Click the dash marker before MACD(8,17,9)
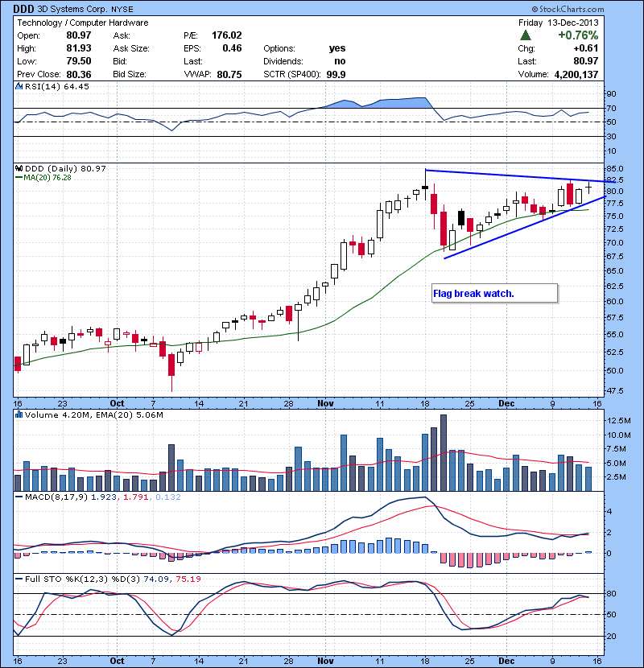644x668 pixels. 19,497
